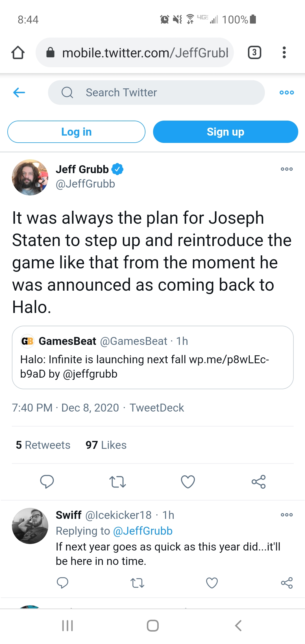Share Jeff Grubb's tweet
305x644 pixels.
coord(258,482)
